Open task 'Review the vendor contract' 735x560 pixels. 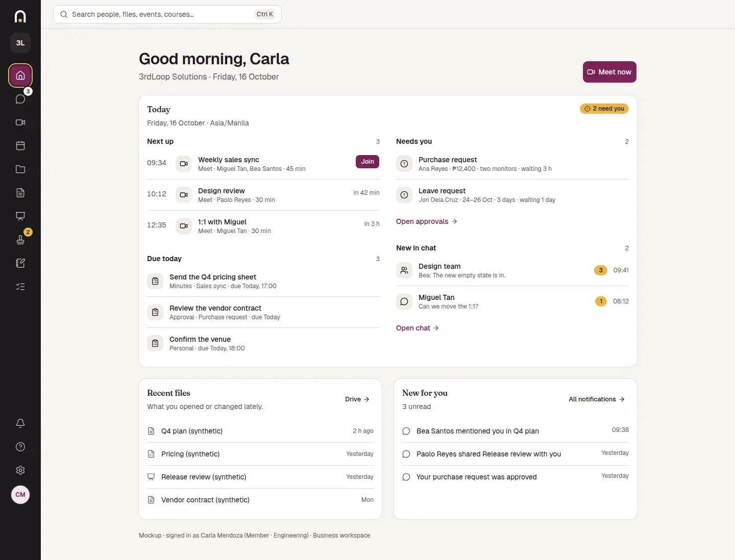[x=263, y=312]
